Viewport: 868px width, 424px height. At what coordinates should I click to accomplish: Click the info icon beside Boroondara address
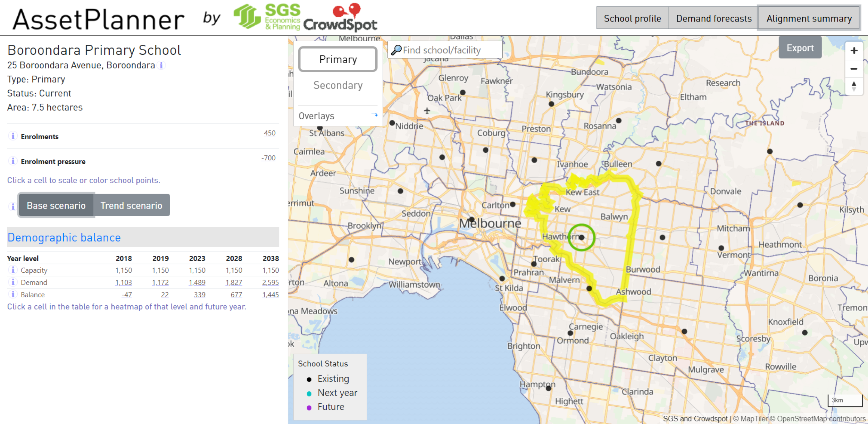(161, 65)
